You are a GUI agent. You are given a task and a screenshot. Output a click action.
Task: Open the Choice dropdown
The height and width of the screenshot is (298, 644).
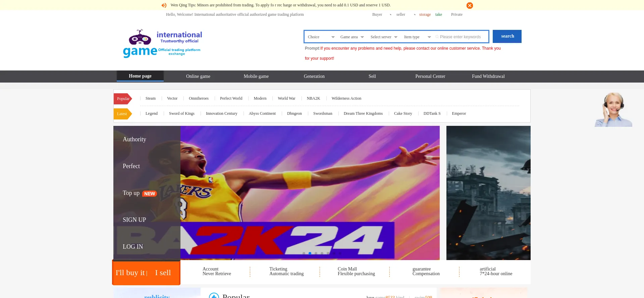pos(321,37)
